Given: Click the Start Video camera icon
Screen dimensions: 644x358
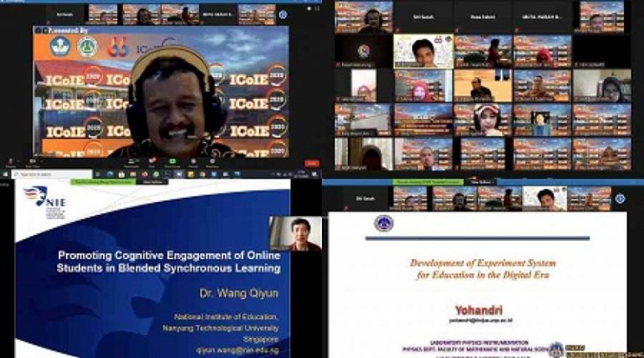Looking at the screenshot, I should [32, 162].
